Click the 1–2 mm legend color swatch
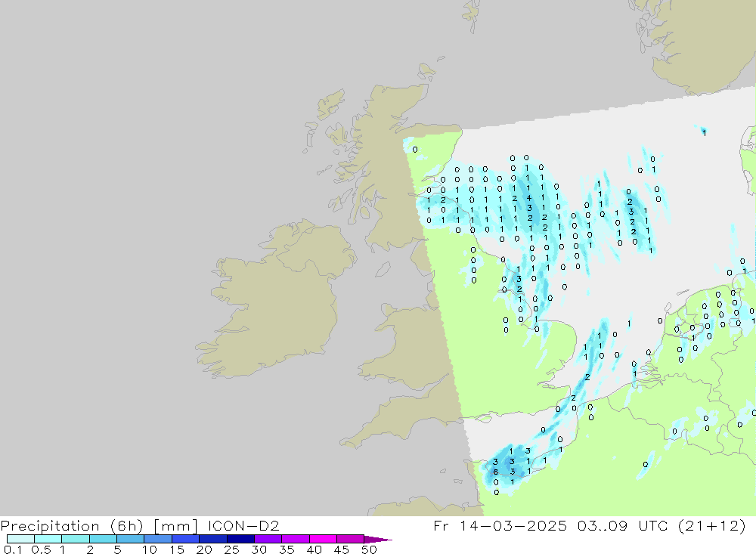This screenshot has height=554, width=756. 75,539
